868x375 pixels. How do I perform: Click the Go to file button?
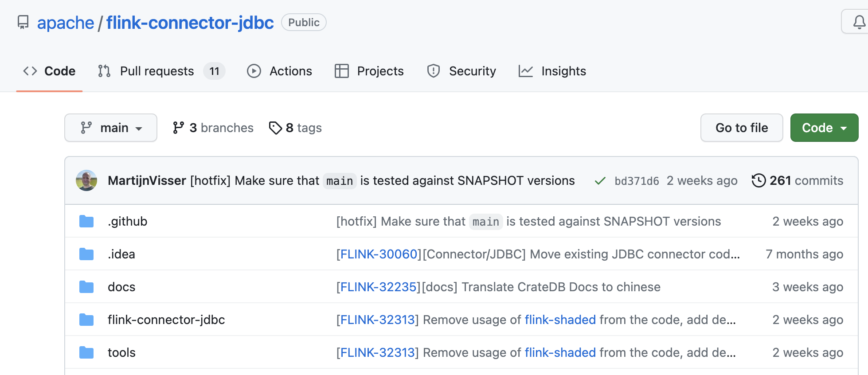742,128
